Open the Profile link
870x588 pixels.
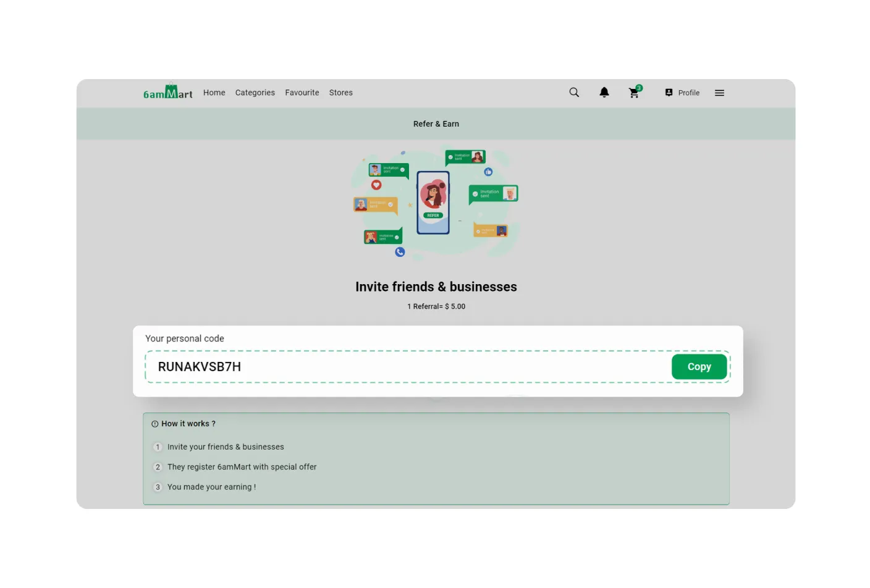(683, 93)
